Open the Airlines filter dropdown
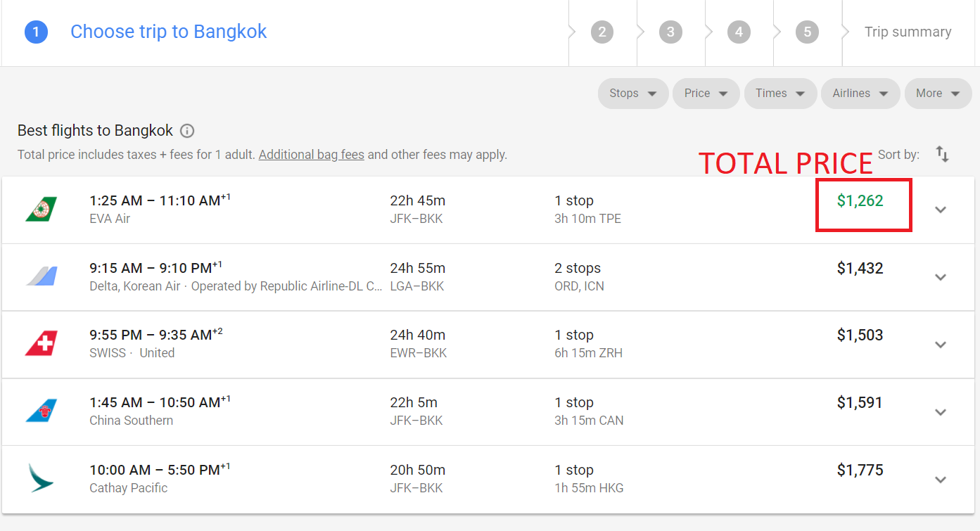The height and width of the screenshot is (531, 980). [x=860, y=94]
